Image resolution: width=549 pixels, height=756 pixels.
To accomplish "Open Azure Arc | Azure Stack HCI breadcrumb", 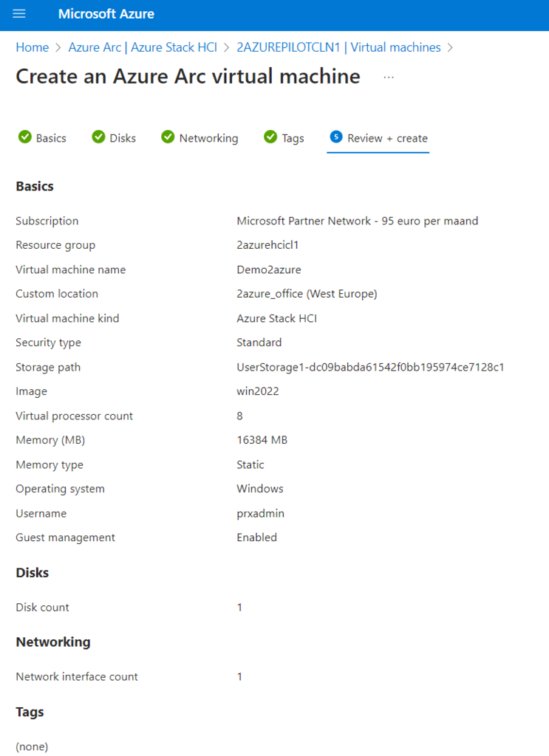I will click(x=143, y=47).
